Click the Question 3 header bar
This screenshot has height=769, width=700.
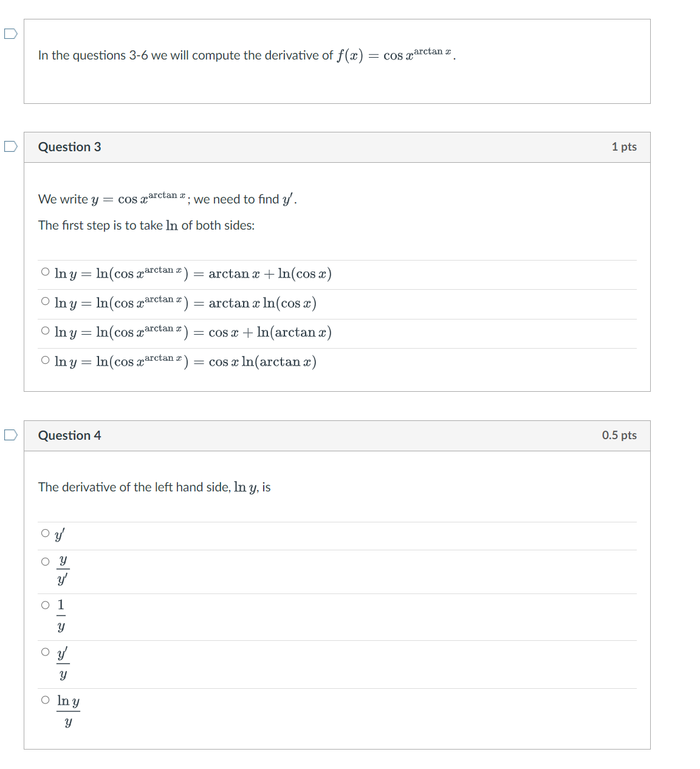click(70, 146)
